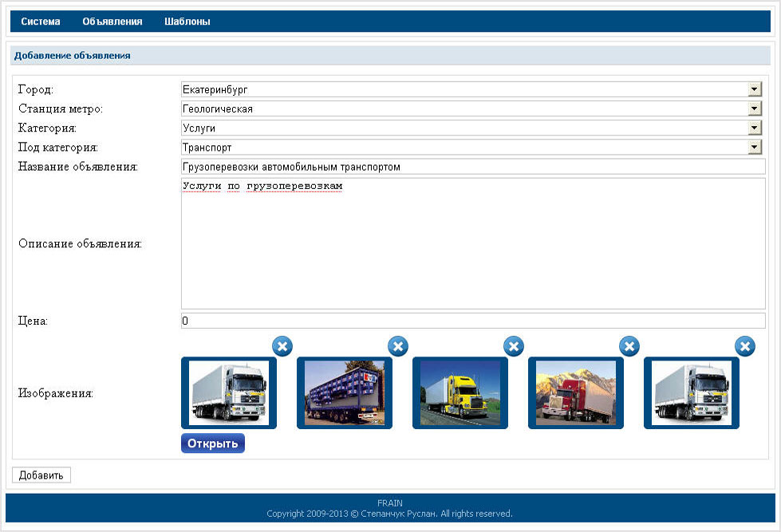Focus the Название объявления text field
The width and height of the screenshot is (781, 532).
pyautogui.click(x=473, y=167)
